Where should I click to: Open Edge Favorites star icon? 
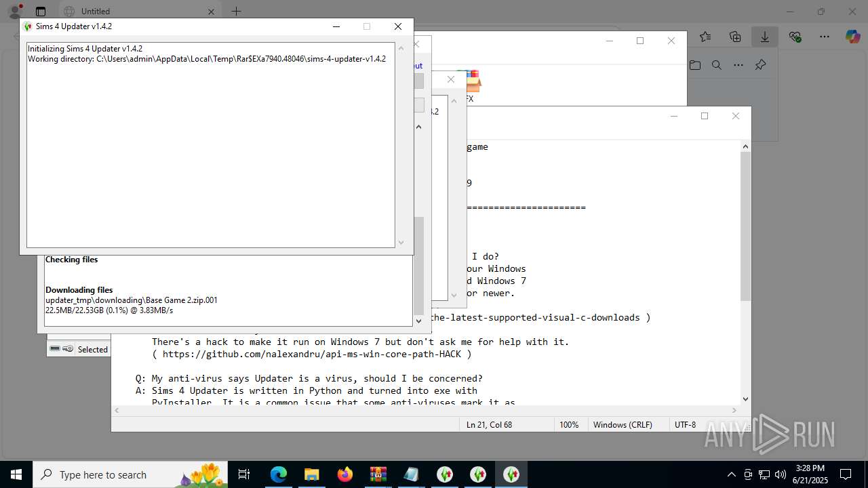706,37
